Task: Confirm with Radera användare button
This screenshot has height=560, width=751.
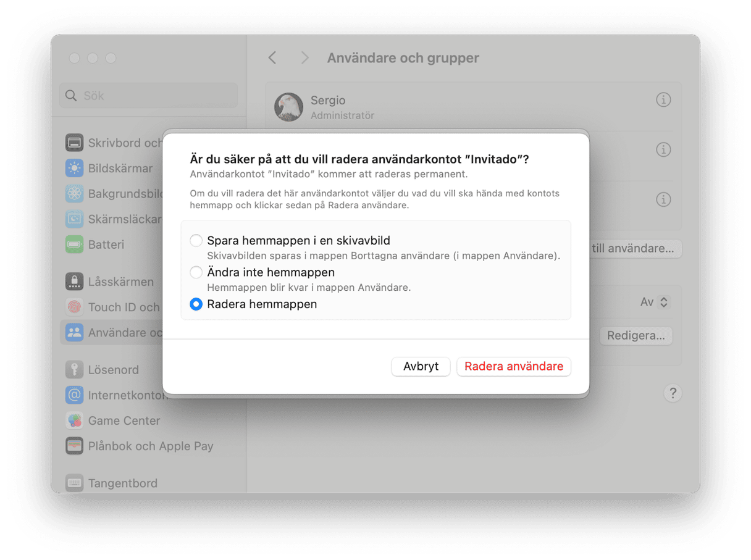Action: pos(514,366)
